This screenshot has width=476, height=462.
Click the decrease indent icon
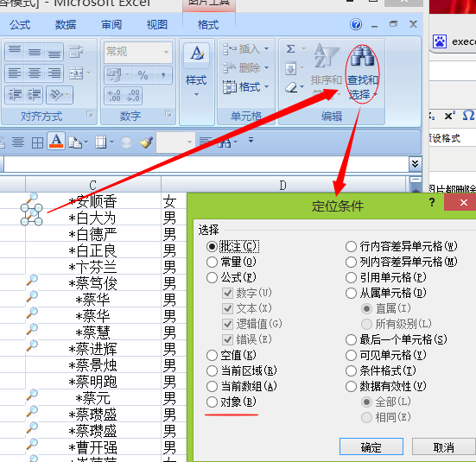tap(15, 95)
